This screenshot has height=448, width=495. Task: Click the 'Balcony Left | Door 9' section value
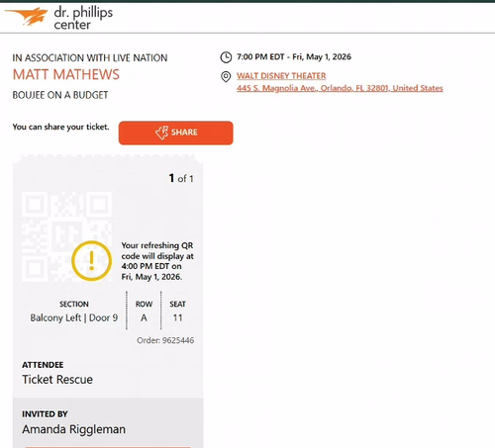pos(74,317)
